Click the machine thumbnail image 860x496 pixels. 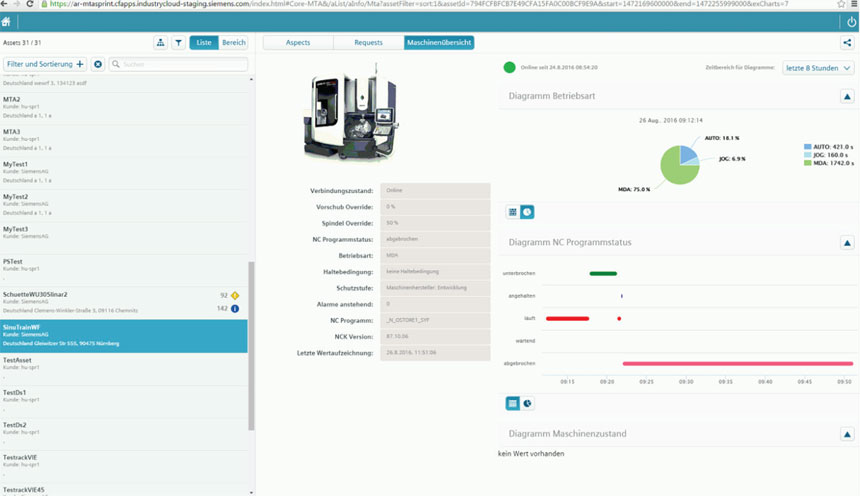(x=351, y=112)
